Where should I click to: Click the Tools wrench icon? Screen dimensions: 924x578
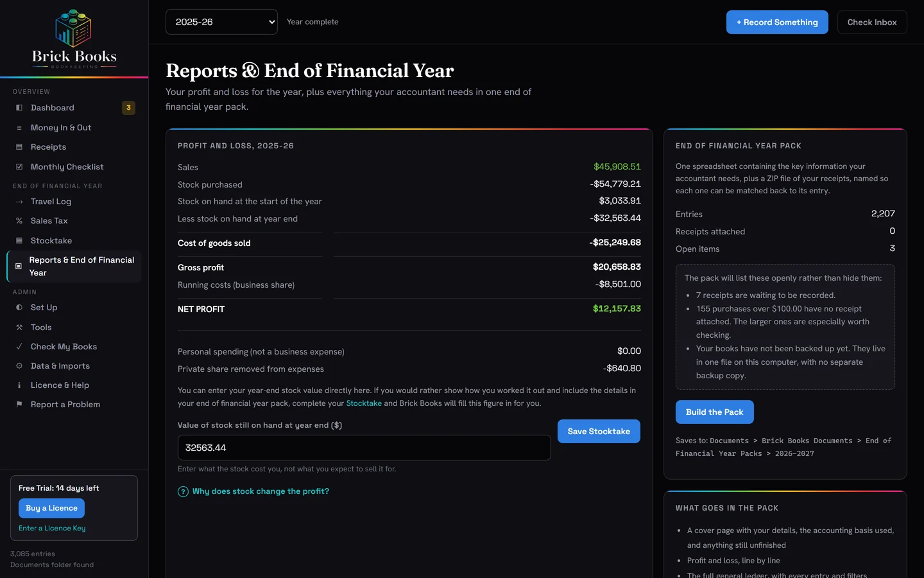(19, 328)
